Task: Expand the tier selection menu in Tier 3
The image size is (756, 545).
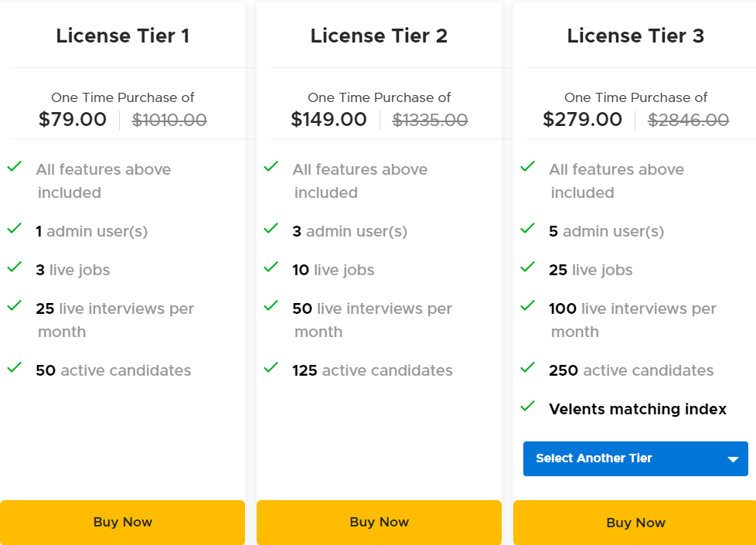Action: tap(635, 458)
